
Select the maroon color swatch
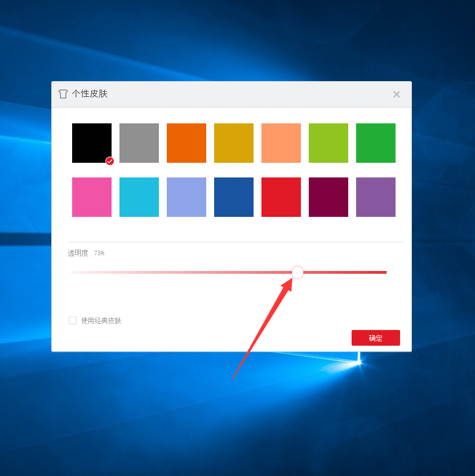tap(328, 197)
